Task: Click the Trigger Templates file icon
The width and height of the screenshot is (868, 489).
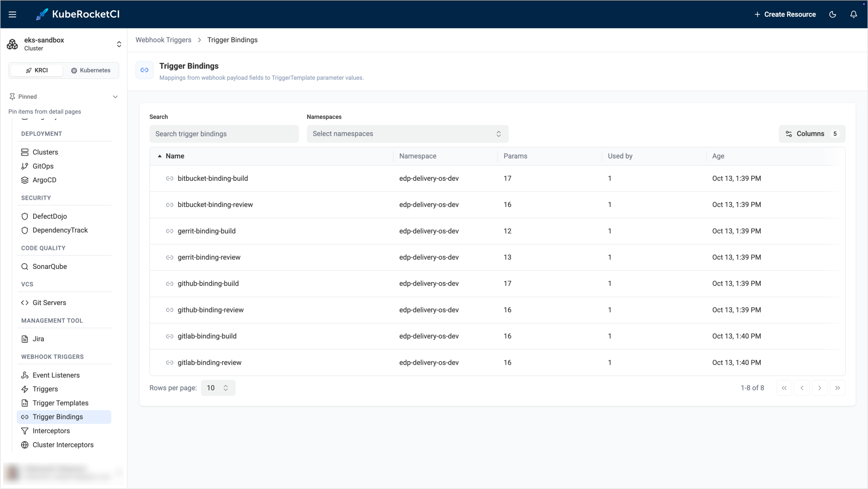Action: coord(25,403)
